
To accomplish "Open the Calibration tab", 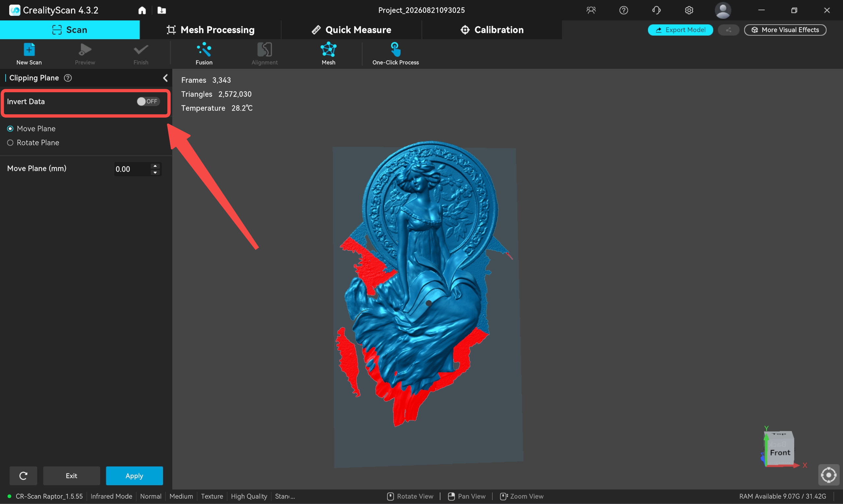I will [x=492, y=30].
